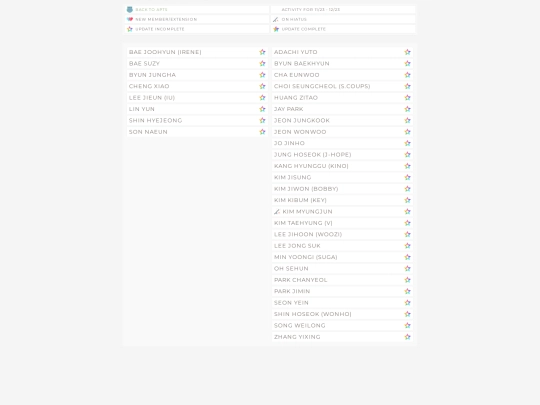Click the star icon beside Choi Seungcheol (S.Coups)

click(x=408, y=86)
